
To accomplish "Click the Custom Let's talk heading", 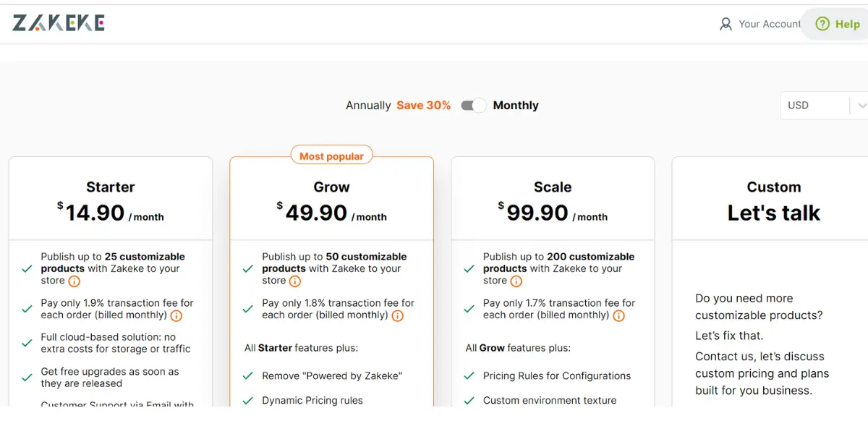I will [x=774, y=200].
